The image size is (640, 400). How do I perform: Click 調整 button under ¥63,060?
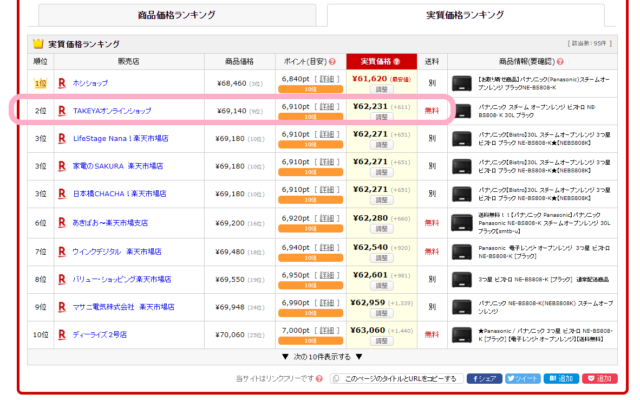tap(382, 341)
